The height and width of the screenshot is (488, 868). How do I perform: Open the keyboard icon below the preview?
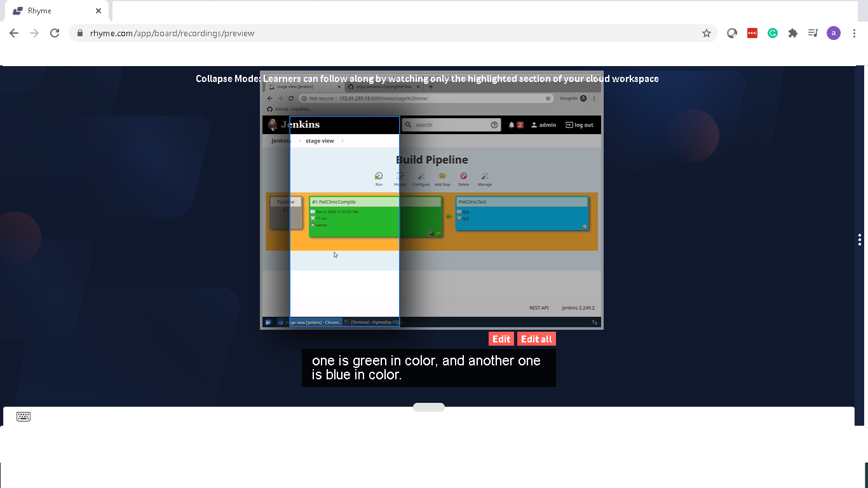pos(24,417)
